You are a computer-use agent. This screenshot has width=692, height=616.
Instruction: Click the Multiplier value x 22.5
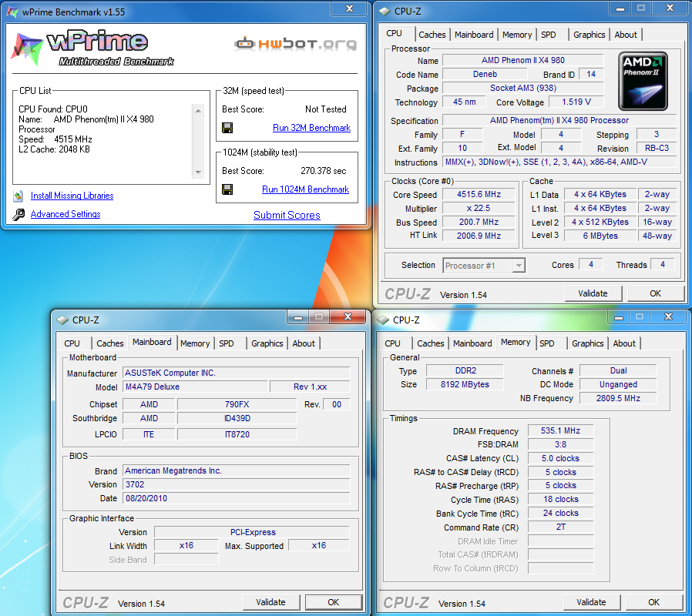tap(479, 208)
